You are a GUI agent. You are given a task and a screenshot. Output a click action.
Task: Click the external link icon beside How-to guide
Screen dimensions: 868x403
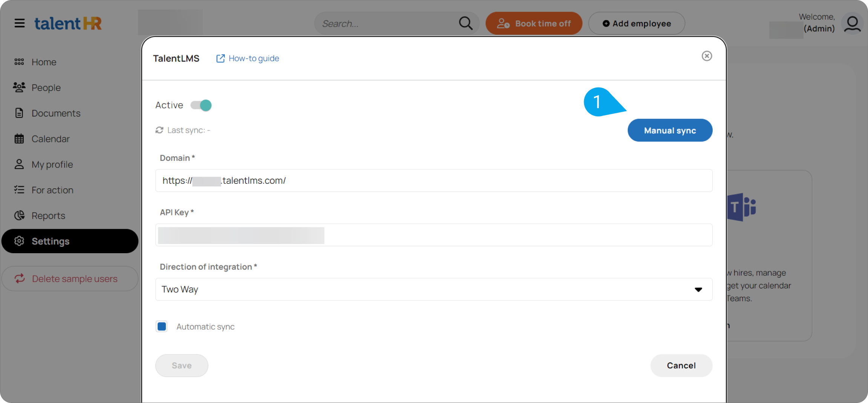(221, 58)
